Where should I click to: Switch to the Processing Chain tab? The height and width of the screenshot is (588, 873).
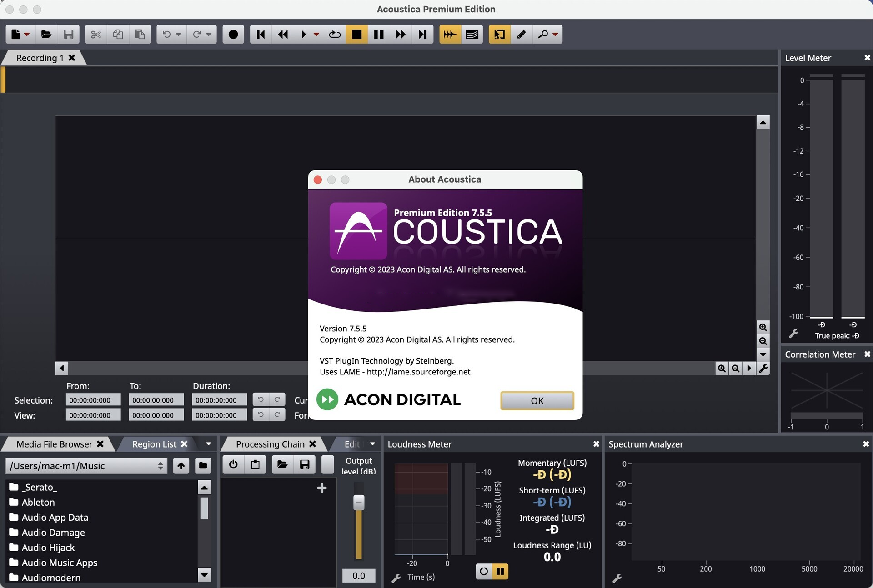click(x=270, y=444)
